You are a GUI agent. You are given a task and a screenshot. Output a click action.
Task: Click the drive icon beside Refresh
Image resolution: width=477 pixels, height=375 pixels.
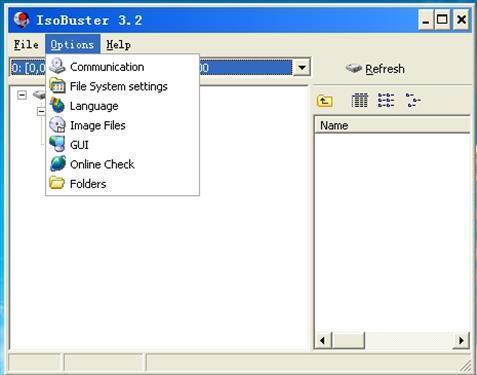[354, 68]
